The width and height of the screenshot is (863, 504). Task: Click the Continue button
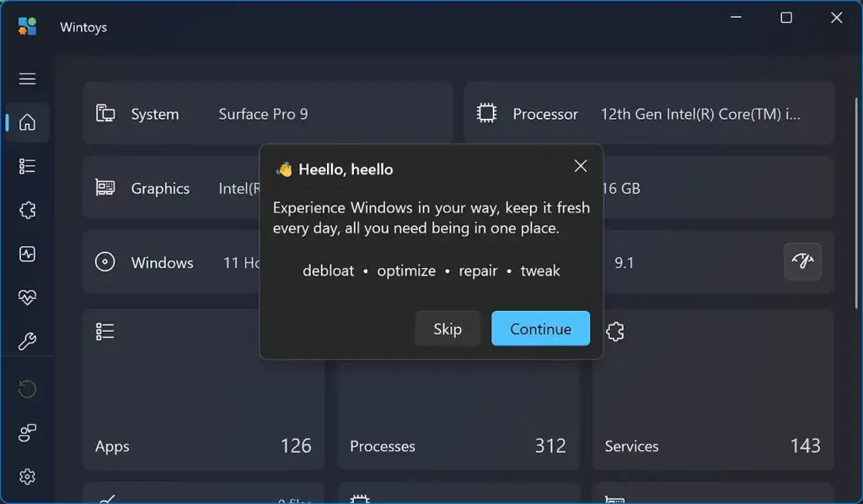click(540, 329)
